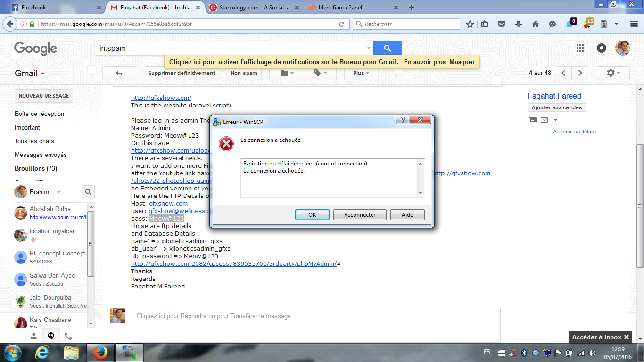This screenshot has height=362, width=644.
Task: Click 'Afficher les détails' link
Action: 574,132
